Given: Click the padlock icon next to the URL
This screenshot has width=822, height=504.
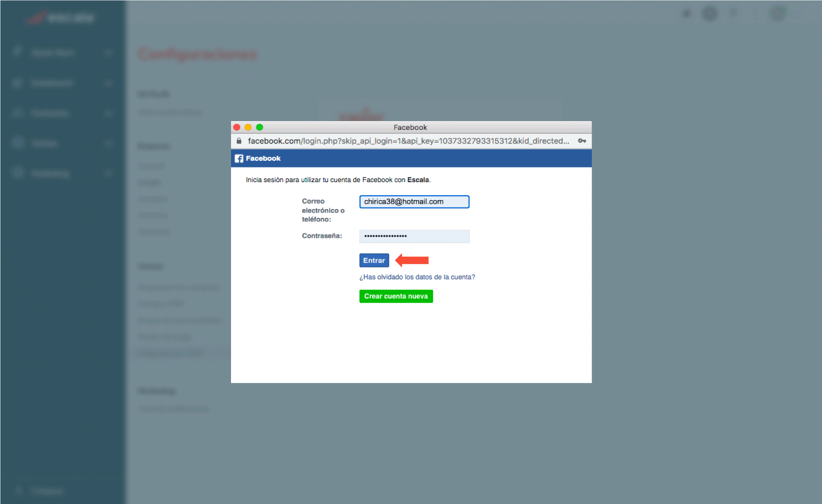Looking at the screenshot, I should (x=239, y=141).
